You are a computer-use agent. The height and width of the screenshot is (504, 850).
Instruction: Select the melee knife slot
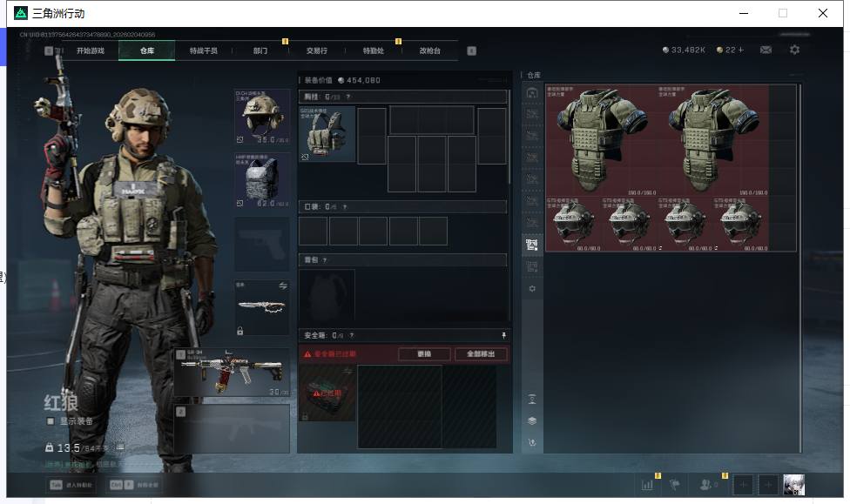[262, 307]
